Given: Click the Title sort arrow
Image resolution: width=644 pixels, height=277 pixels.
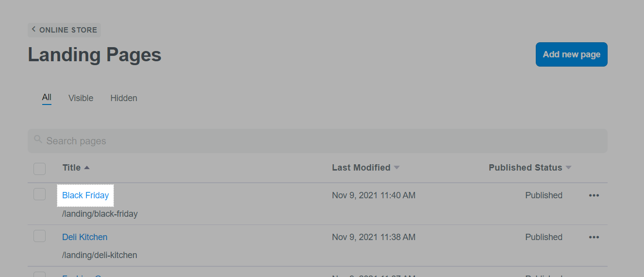Looking at the screenshot, I should pos(87,168).
